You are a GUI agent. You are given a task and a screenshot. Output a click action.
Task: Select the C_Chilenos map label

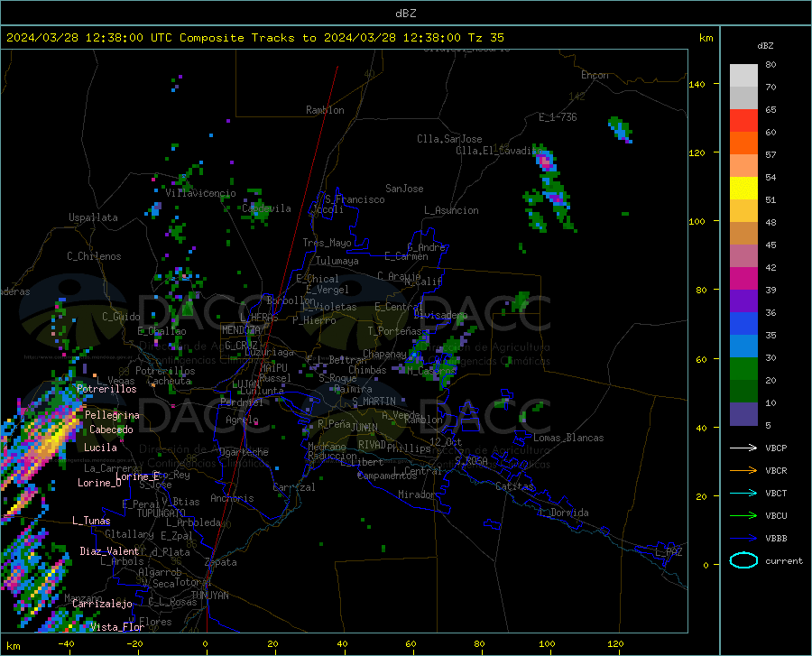94,256
